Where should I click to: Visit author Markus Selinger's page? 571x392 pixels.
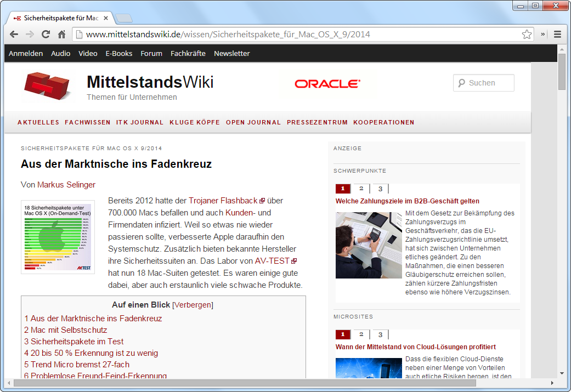click(66, 184)
